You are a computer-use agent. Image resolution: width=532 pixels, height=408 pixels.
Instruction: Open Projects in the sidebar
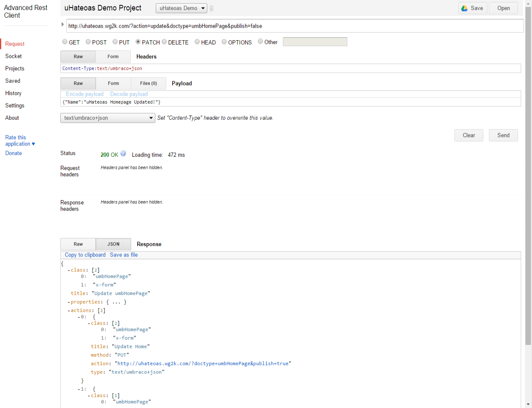pyautogui.click(x=15, y=69)
